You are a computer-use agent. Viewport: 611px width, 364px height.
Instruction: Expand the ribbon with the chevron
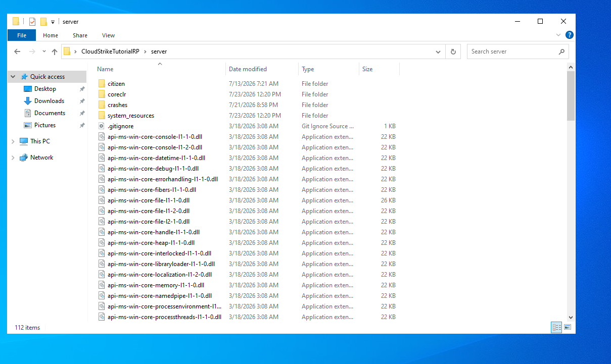coord(558,35)
